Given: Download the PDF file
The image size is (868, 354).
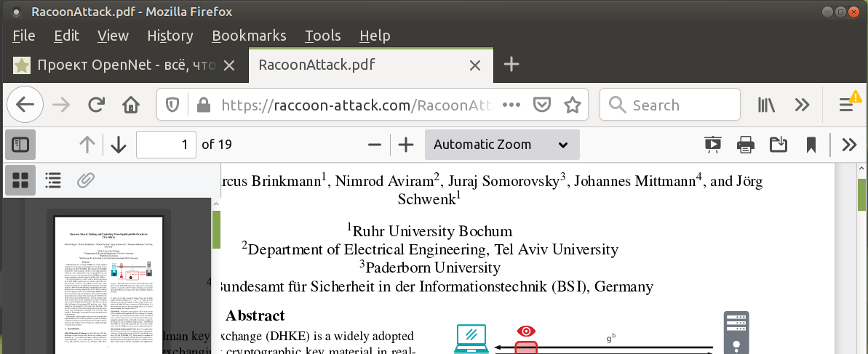Looking at the screenshot, I should pyautogui.click(x=778, y=145).
